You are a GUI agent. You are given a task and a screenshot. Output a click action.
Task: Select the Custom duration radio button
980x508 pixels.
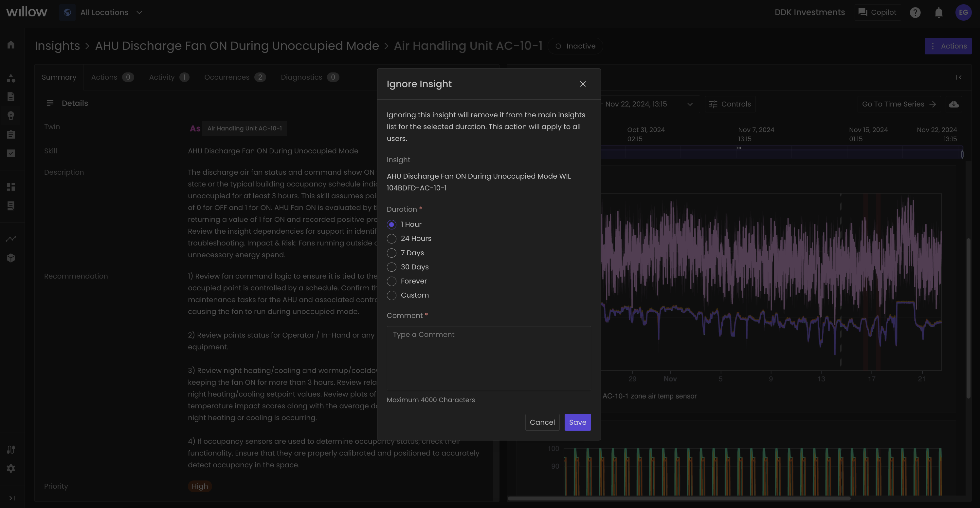click(x=391, y=295)
